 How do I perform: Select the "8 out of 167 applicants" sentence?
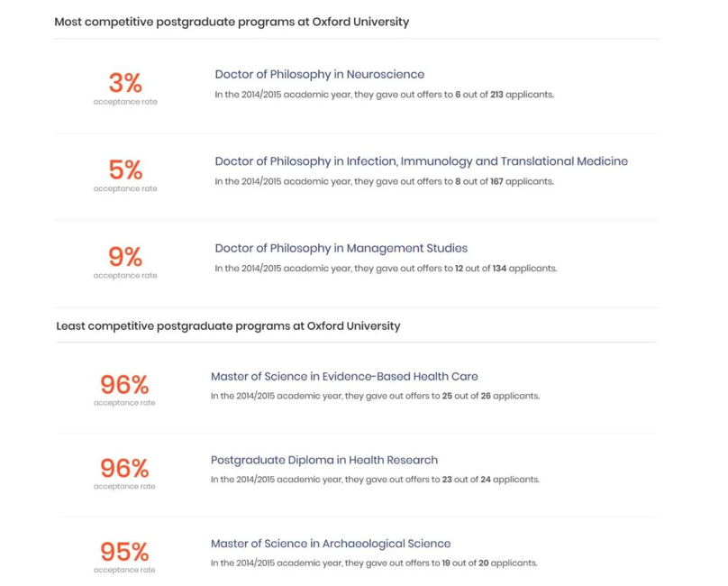(x=384, y=181)
